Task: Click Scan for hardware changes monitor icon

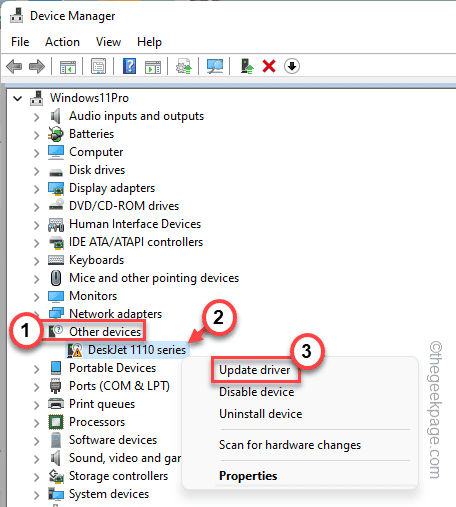Action: pos(215,66)
